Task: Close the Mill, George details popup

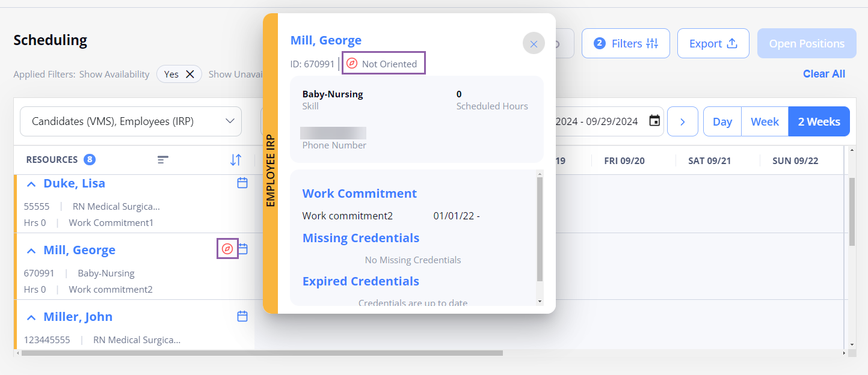Action: [x=534, y=44]
